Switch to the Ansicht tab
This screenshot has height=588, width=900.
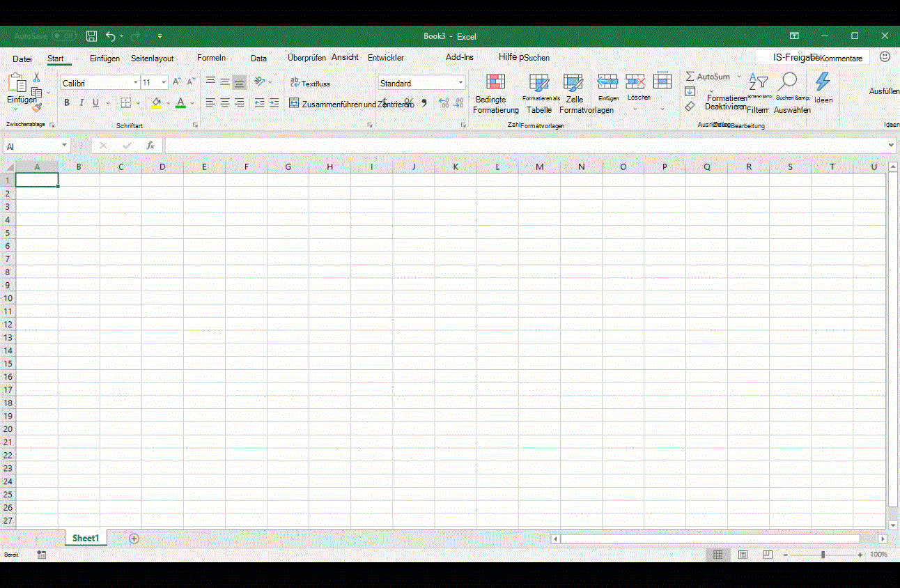point(345,57)
